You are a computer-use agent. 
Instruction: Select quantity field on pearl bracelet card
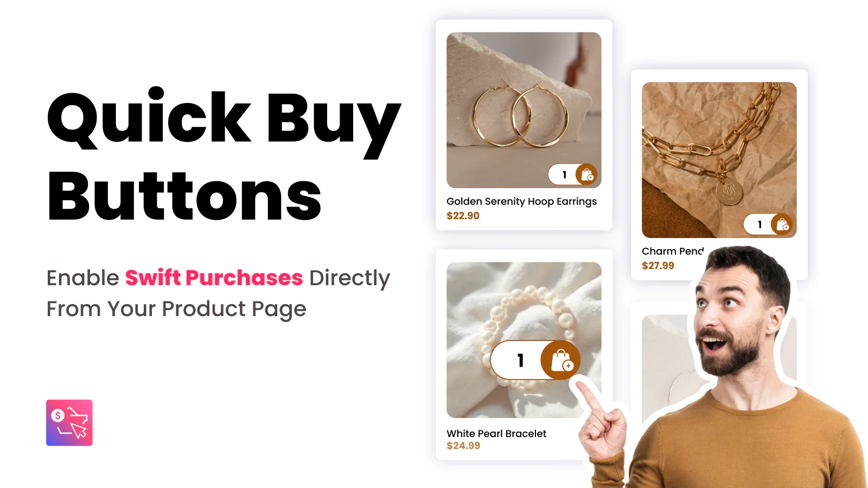pos(518,360)
